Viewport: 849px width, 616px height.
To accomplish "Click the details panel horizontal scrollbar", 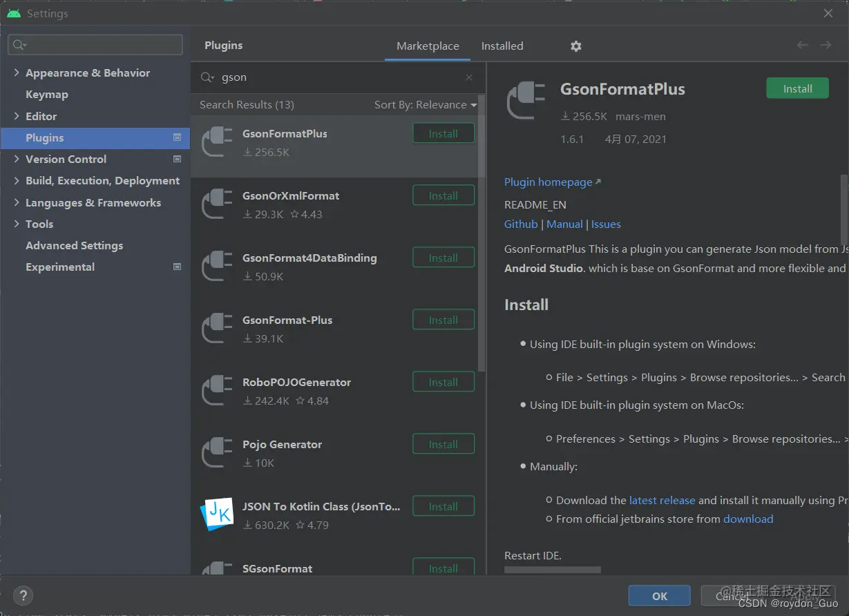I will coord(553,570).
